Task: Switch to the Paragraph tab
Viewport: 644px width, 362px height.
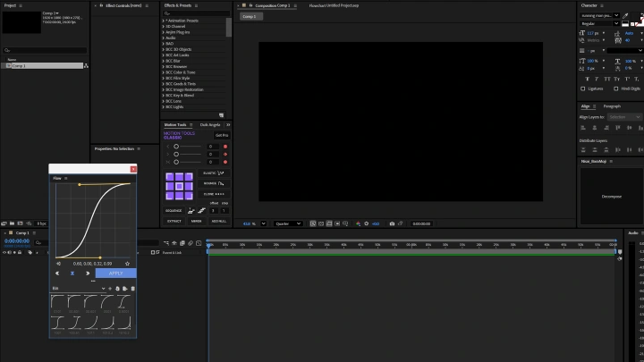Action: click(612, 106)
